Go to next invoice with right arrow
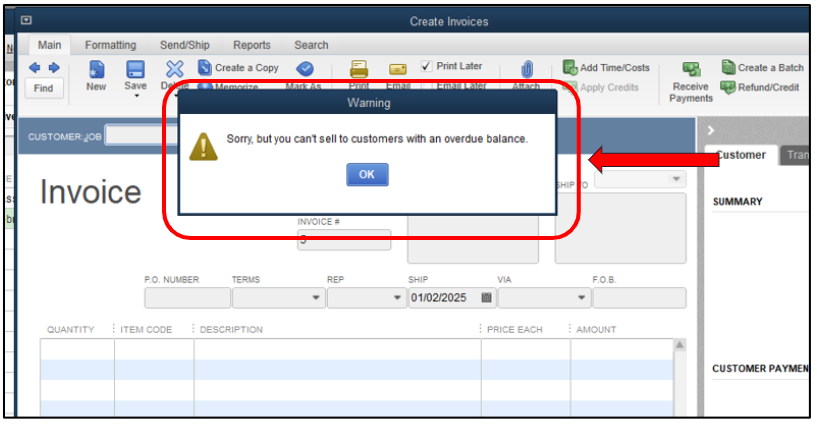 click(54, 68)
